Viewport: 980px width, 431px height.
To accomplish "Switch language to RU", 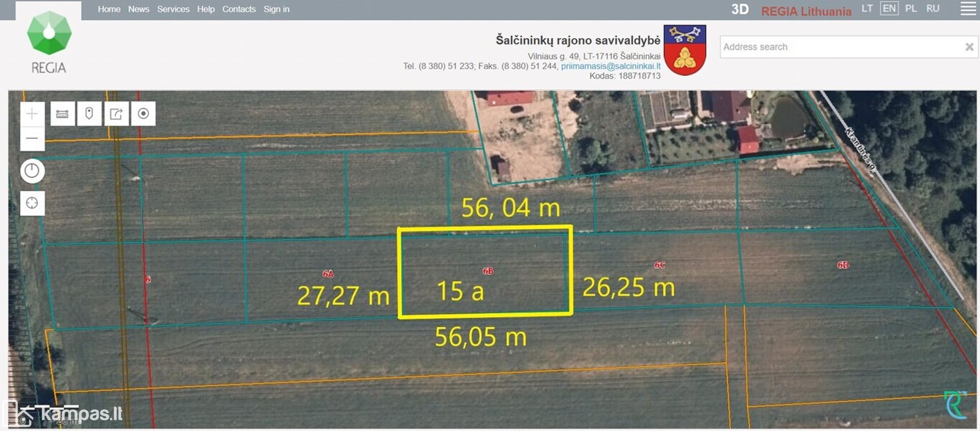I will tap(933, 8).
